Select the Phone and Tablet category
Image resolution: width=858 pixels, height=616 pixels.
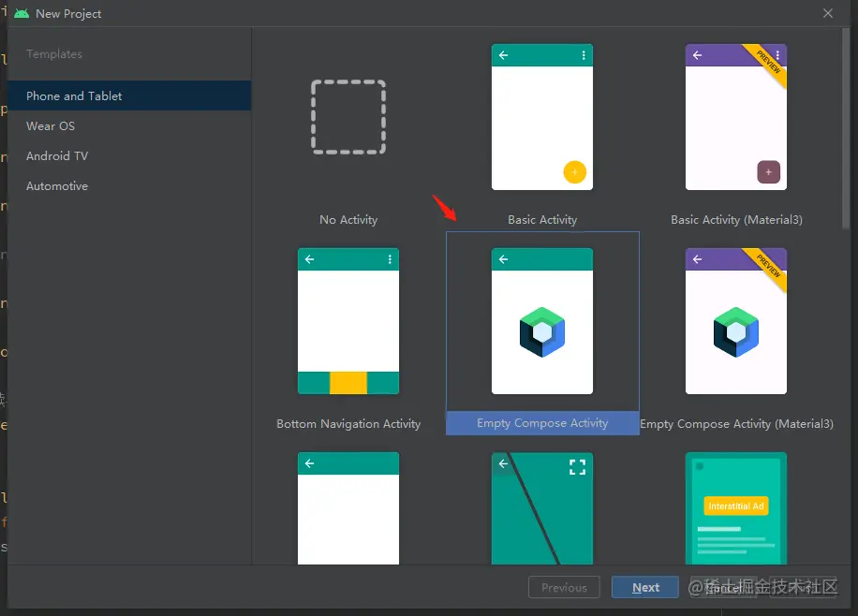129,95
